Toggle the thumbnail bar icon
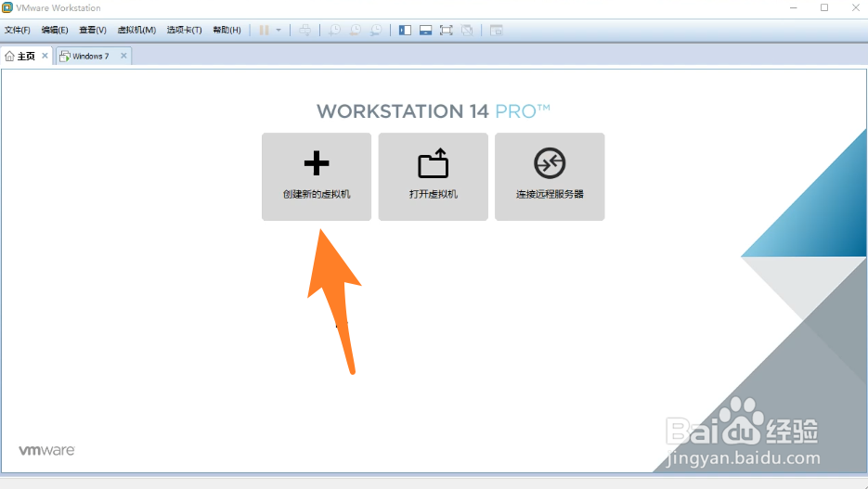This screenshot has height=489, width=868. (x=426, y=30)
